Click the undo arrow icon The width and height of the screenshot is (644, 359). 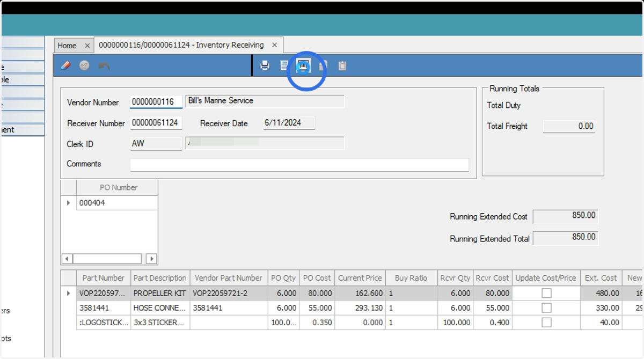point(104,65)
